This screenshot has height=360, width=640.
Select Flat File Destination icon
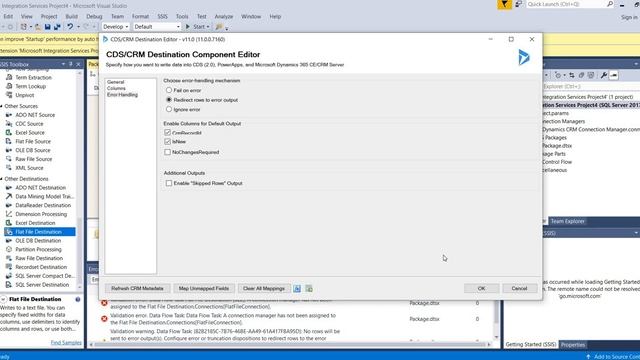pyautogui.click(x=9, y=232)
